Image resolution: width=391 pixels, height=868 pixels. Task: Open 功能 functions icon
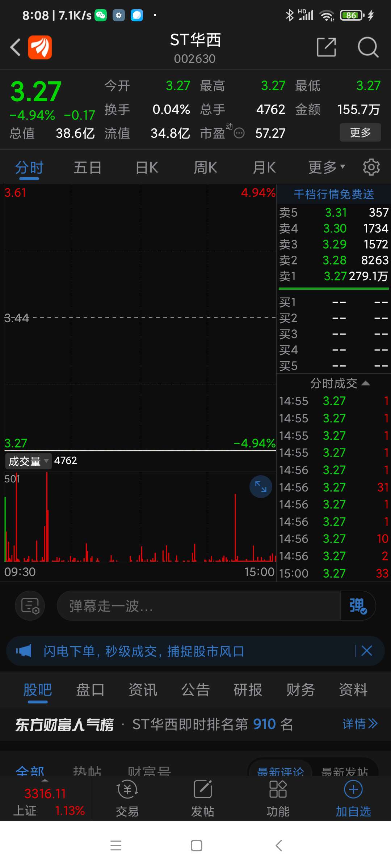pos(278,799)
